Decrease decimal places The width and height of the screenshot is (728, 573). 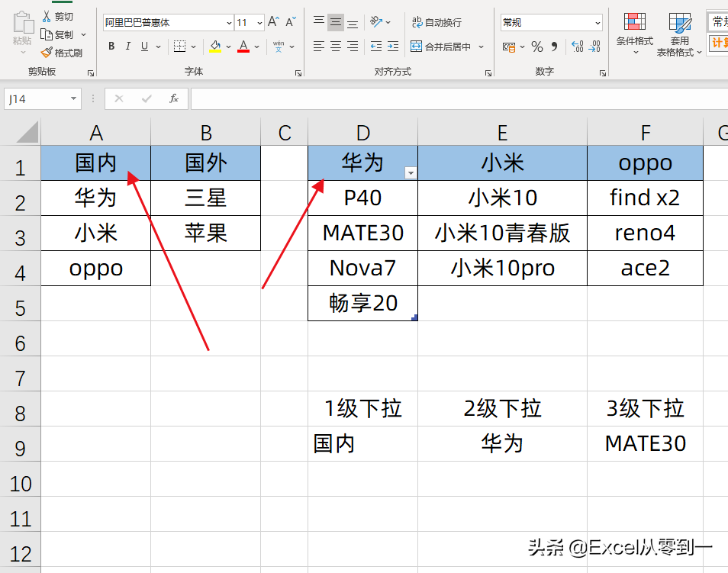594,47
